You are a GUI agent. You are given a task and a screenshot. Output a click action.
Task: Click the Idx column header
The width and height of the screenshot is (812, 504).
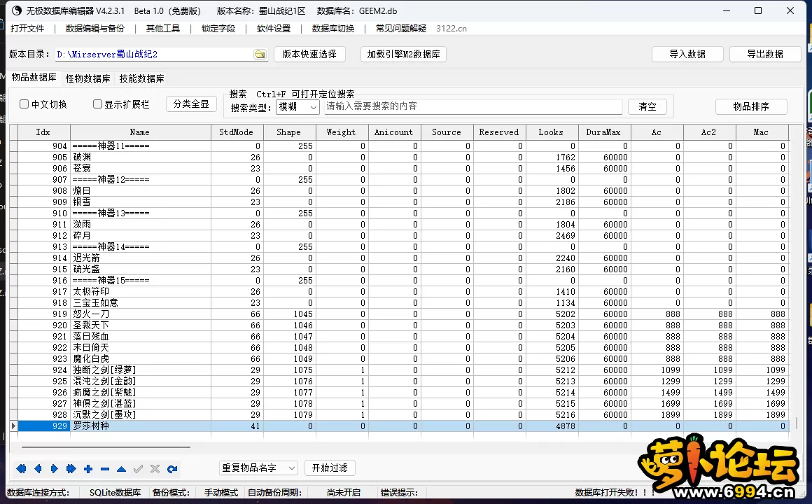tap(43, 132)
